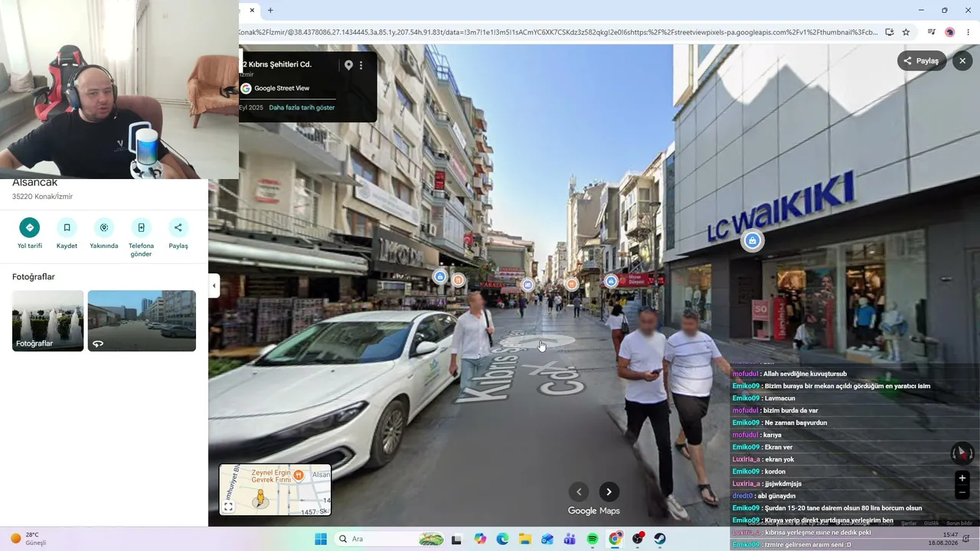Click Telefona gönder icon
Image resolution: width=980 pixels, height=551 pixels.
pyautogui.click(x=141, y=227)
